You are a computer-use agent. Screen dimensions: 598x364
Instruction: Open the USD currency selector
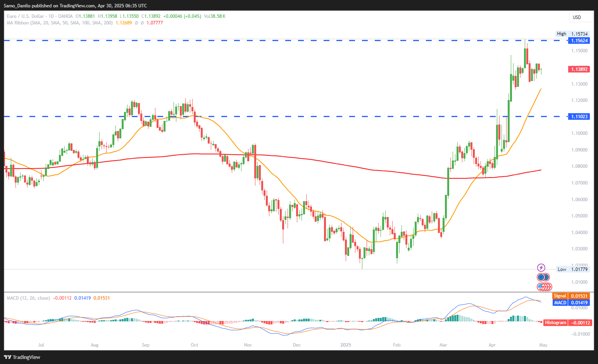tap(580, 17)
